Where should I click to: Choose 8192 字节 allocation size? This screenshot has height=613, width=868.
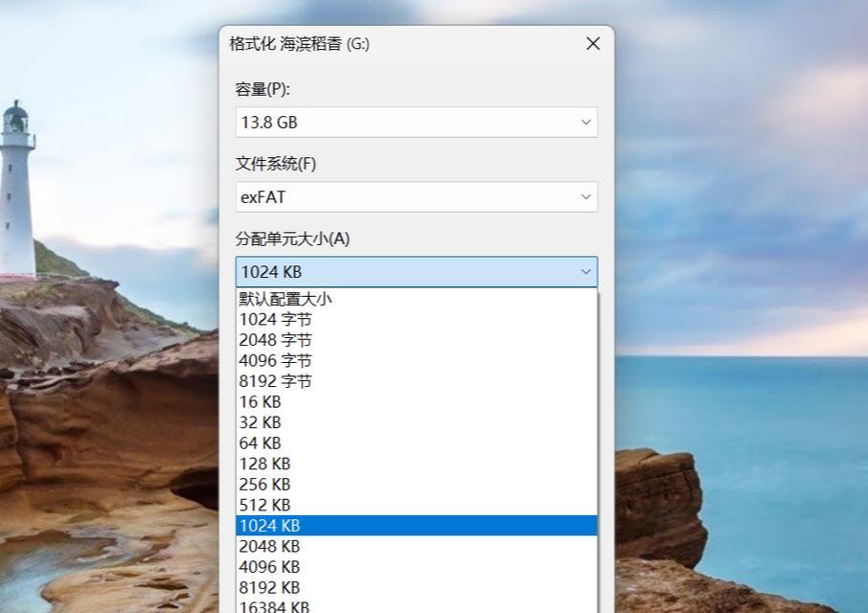417,381
